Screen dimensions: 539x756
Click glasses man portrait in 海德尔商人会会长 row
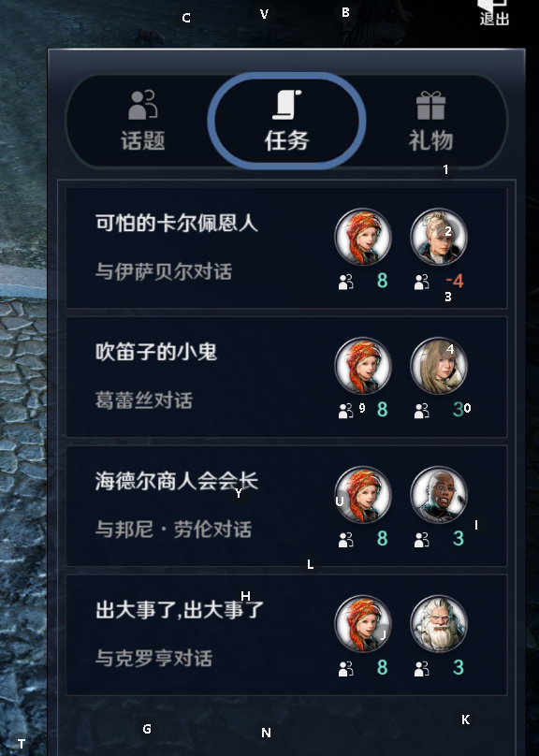point(438,495)
